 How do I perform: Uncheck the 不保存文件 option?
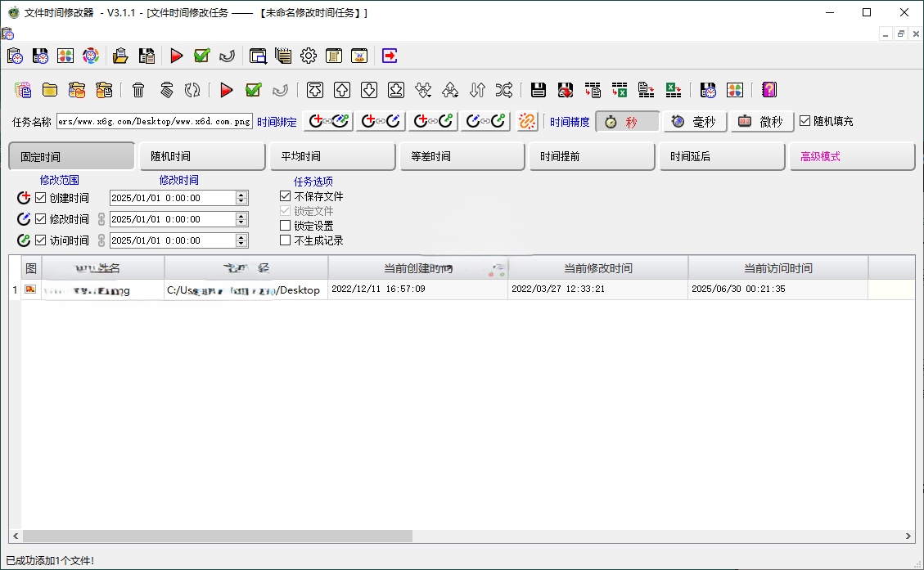tap(285, 196)
